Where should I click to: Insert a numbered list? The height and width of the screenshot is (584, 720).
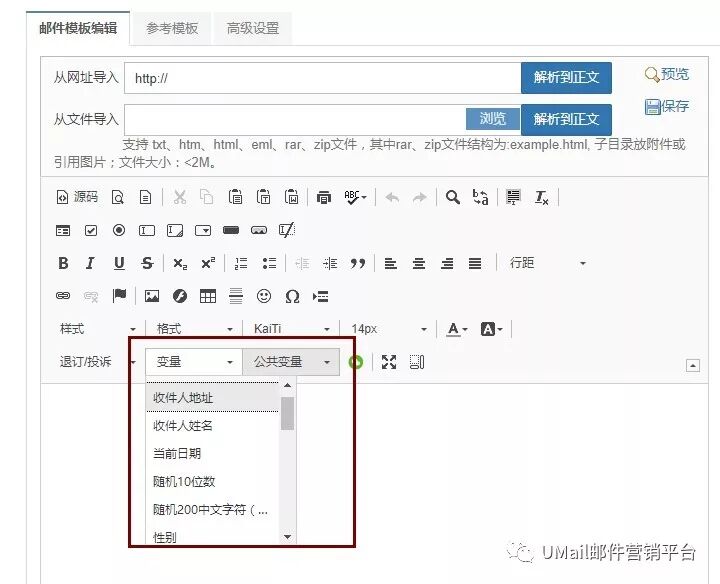pyautogui.click(x=241, y=263)
